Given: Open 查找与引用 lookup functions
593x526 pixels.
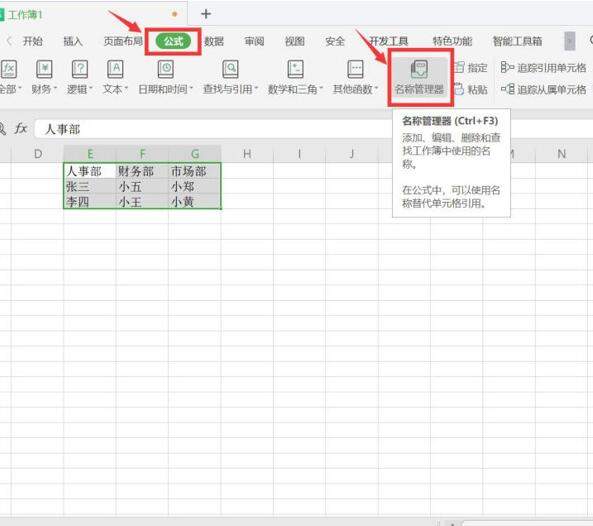Looking at the screenshot, I should [x=230, y=78].
